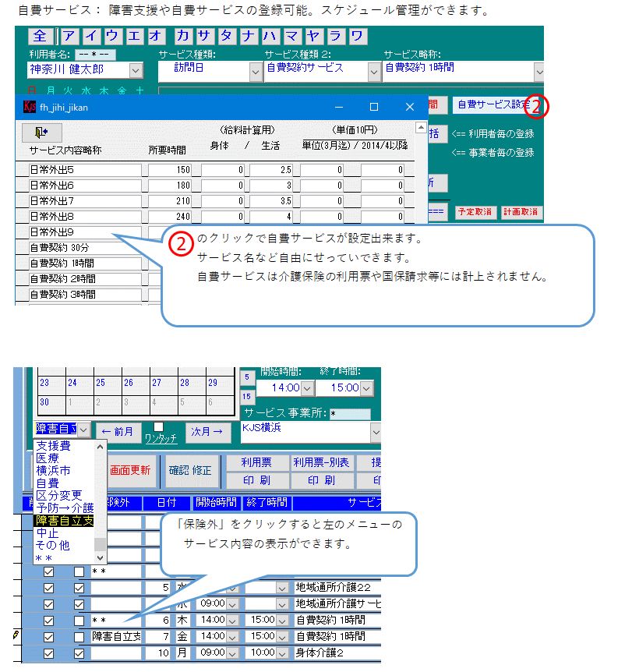Toggle the ワンタッチ checkbox
This screenshot has height=672, width=632.
coord(159,427)
